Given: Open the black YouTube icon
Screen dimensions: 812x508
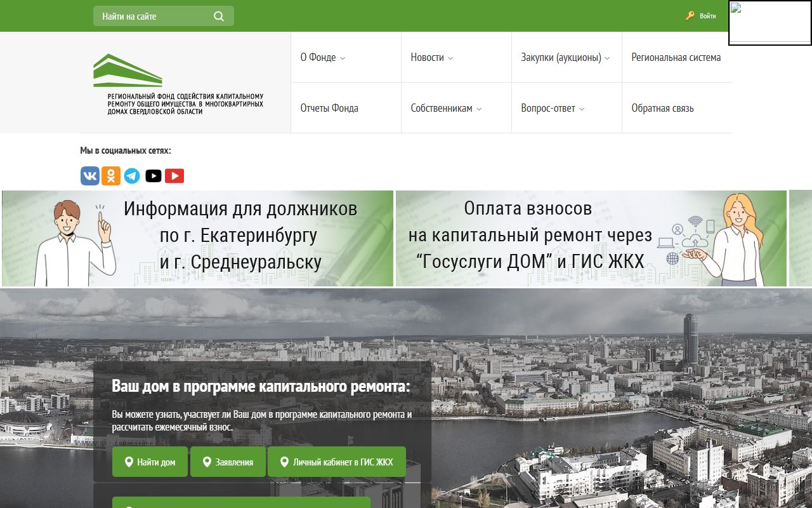Looking at the screenshot, I should tap(154, 176).
